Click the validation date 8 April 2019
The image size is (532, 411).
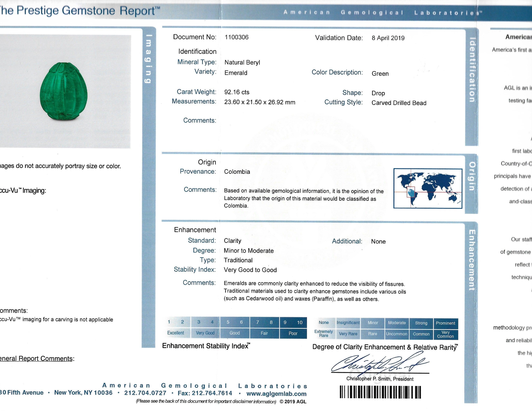click(388, 38)
